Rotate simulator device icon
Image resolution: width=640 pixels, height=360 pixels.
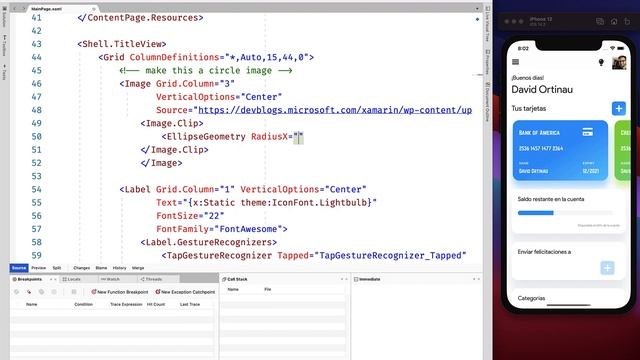click(627, 22)
